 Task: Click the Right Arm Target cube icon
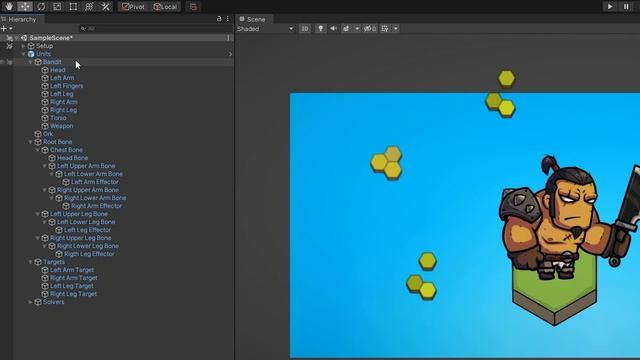point(45,278)
